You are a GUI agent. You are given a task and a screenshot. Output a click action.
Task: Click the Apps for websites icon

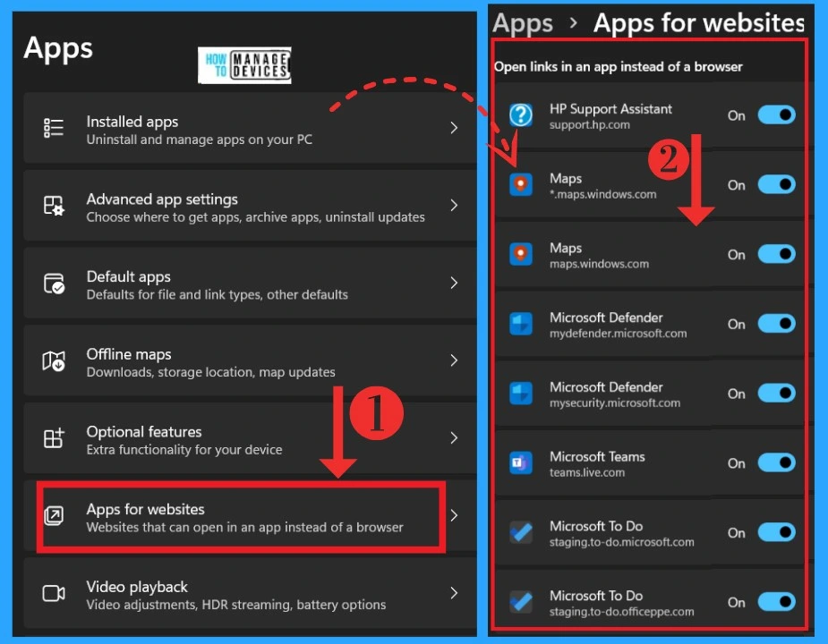[x=54, y=516]
